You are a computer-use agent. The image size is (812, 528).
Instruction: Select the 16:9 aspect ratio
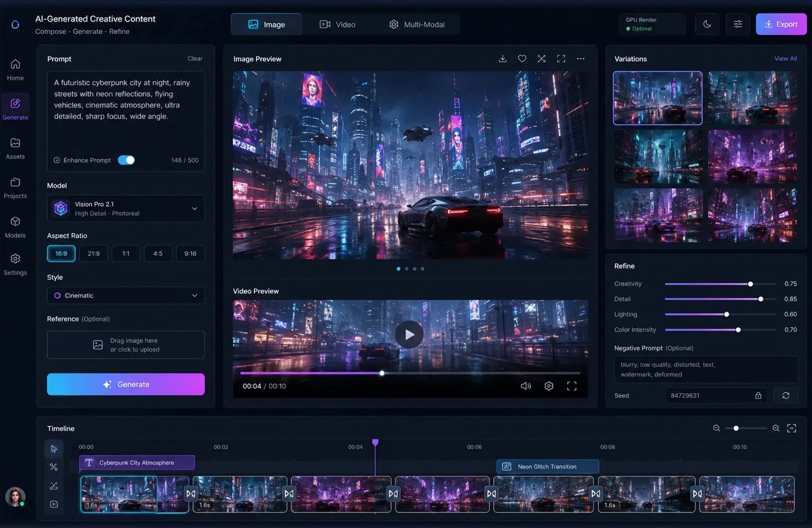(61, 253)
